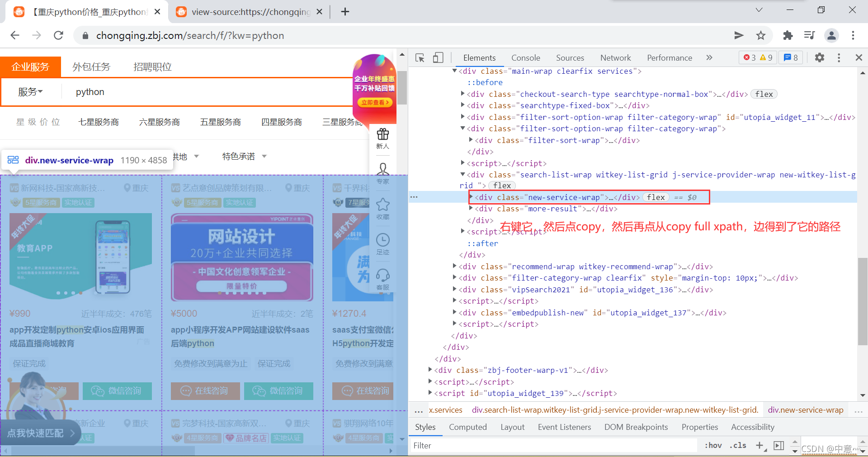Open the Accessibility tab
The width and height of the screenshot is (868, 457).
pyautogui.click(x=753, y=427)
